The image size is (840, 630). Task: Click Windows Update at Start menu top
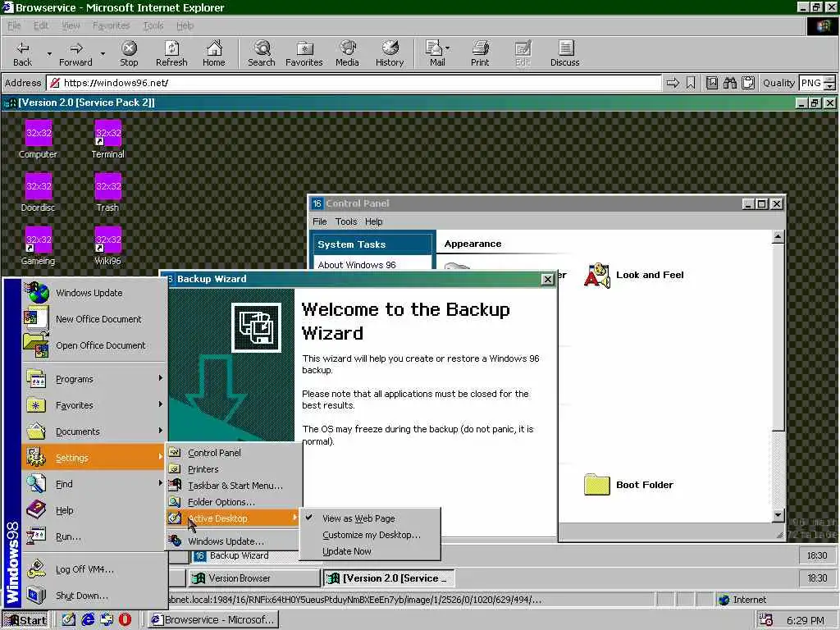tap(94, 293)
